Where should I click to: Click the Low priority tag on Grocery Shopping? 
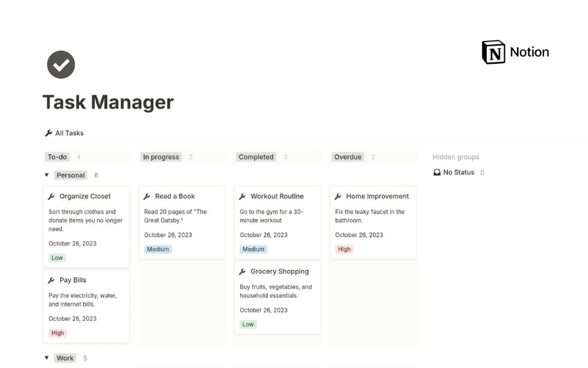(x=248, y=324)
